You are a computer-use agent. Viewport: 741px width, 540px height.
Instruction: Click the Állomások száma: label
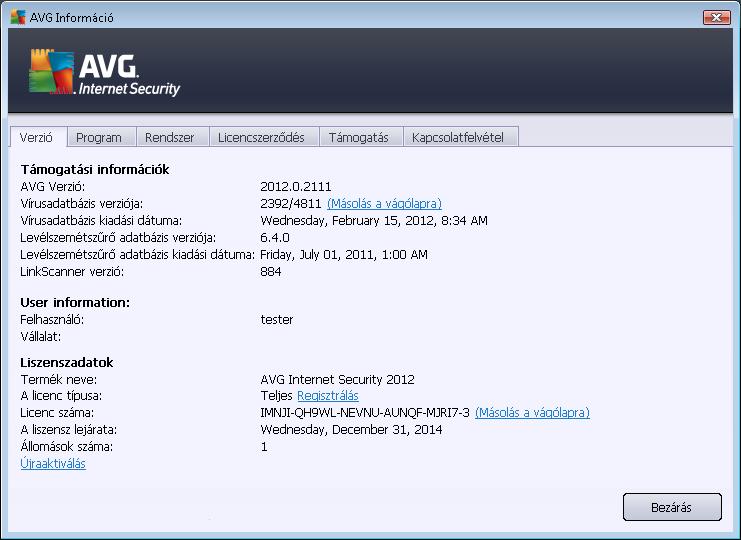coord(67,446)
